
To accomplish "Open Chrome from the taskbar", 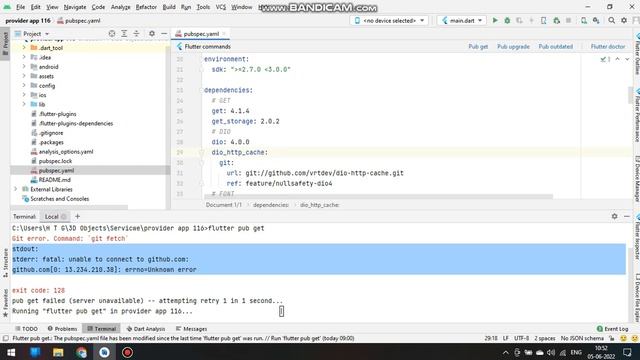I will coord(81,352).
